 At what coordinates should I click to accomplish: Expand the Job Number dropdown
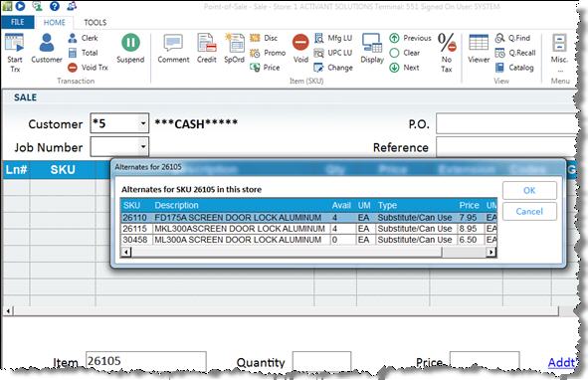(x=143, y=146)
